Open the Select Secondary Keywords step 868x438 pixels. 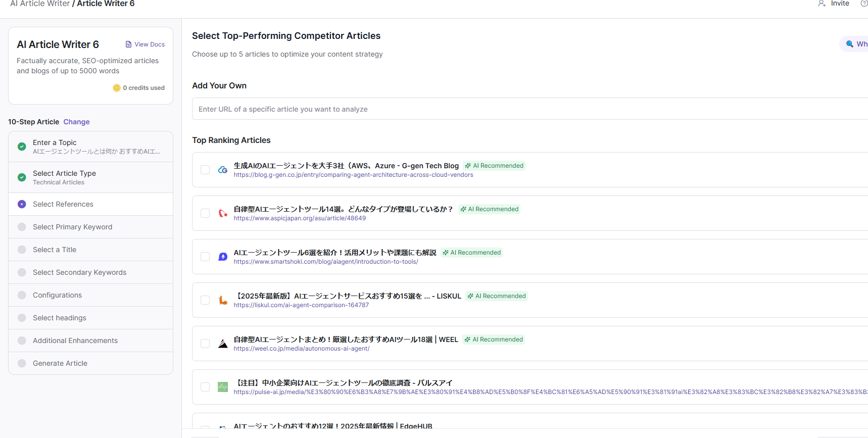(91, 272)
